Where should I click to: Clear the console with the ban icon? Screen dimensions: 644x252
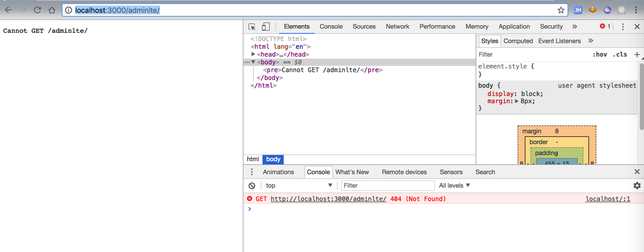(x=252, y=186)
